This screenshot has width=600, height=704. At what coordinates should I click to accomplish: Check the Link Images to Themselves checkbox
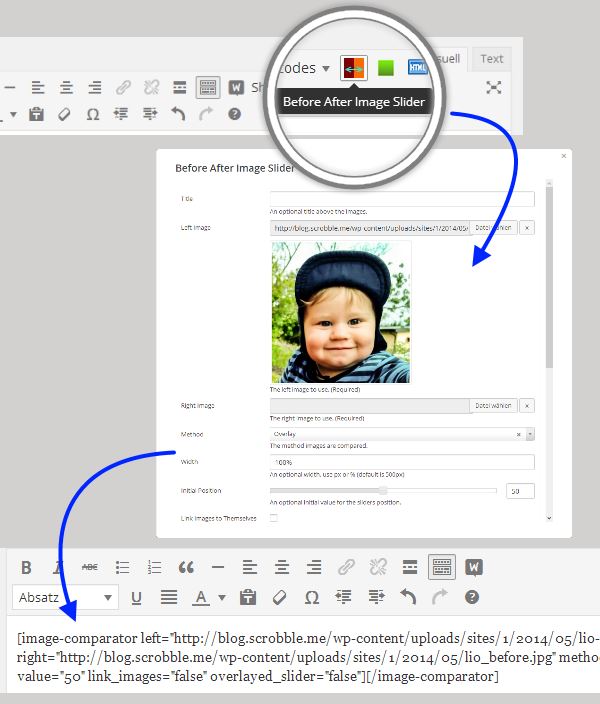(274, 518)
